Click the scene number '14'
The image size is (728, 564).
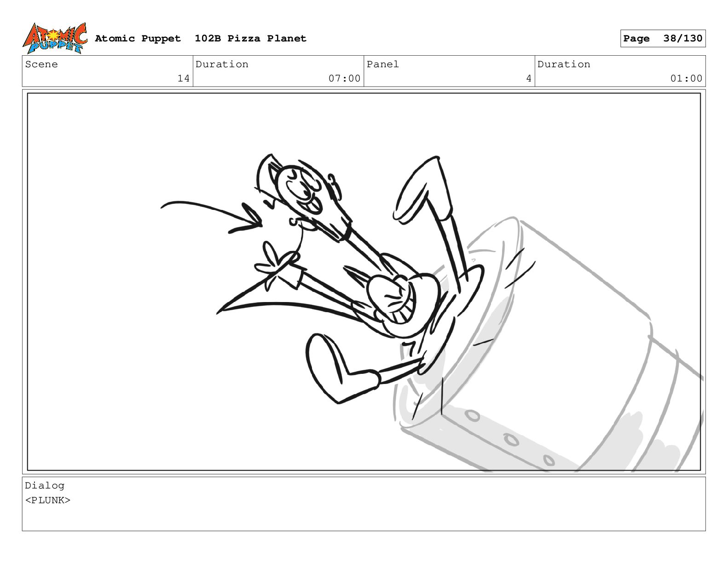tap(184, 79)
